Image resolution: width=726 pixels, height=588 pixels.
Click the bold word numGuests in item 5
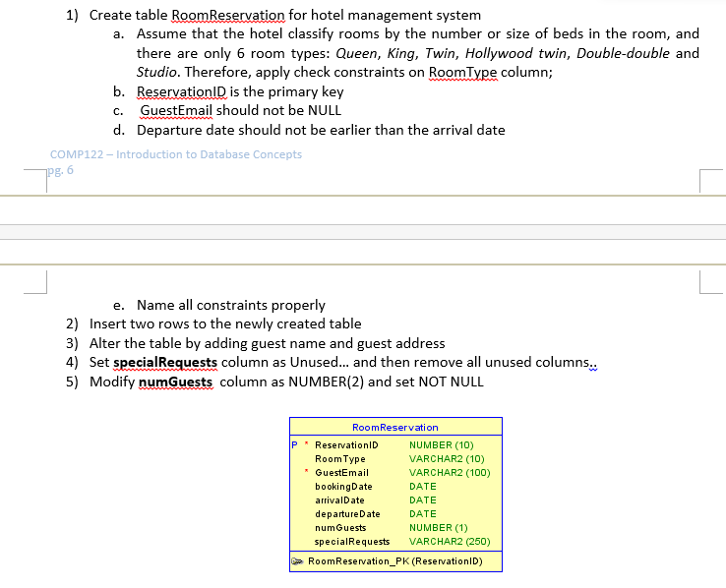[175, 382]
